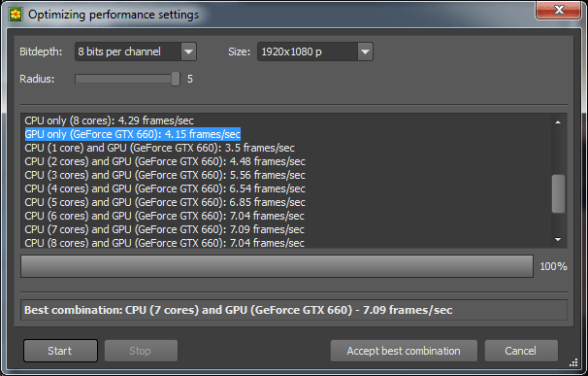Select the CPU only (8 cores) result
Viewport: 588px width, 376px height.
click(x=109, y=120)
